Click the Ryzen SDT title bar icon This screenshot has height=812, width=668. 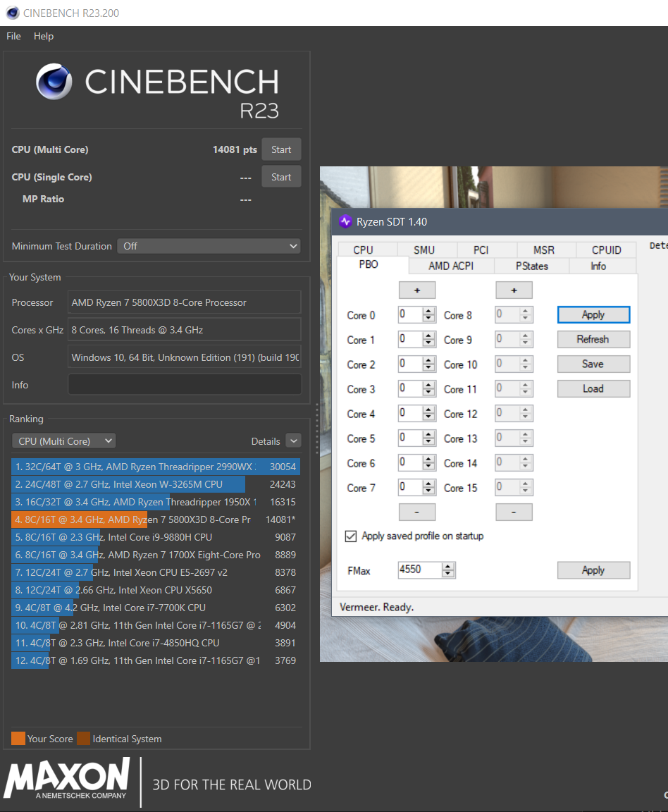tap(345, 221)
